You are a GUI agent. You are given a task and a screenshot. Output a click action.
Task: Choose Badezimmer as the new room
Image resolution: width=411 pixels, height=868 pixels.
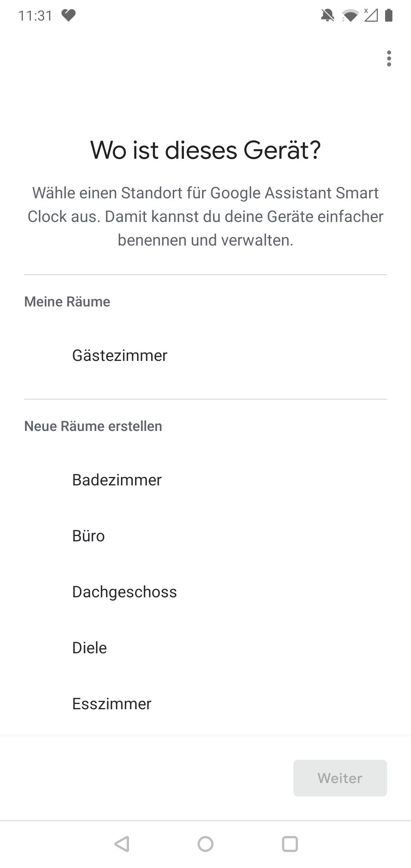point(117,480)
